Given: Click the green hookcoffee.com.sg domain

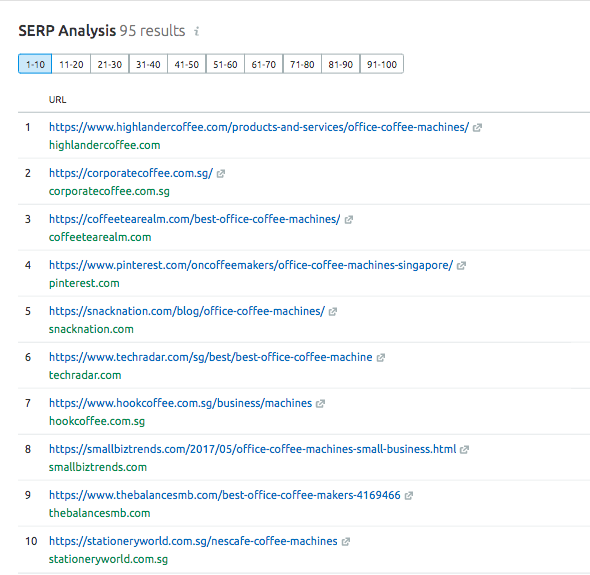Looking at the screenshot, I should 97,421.
